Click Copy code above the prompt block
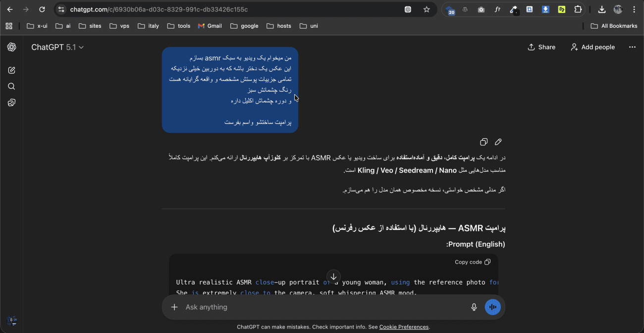644x333 pixels. point(472,262)
